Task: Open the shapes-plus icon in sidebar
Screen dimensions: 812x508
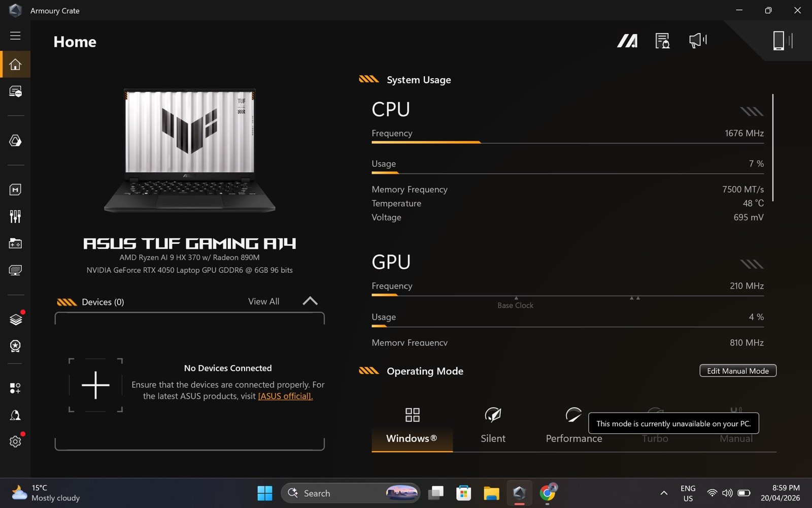Action: click(15, 388)
